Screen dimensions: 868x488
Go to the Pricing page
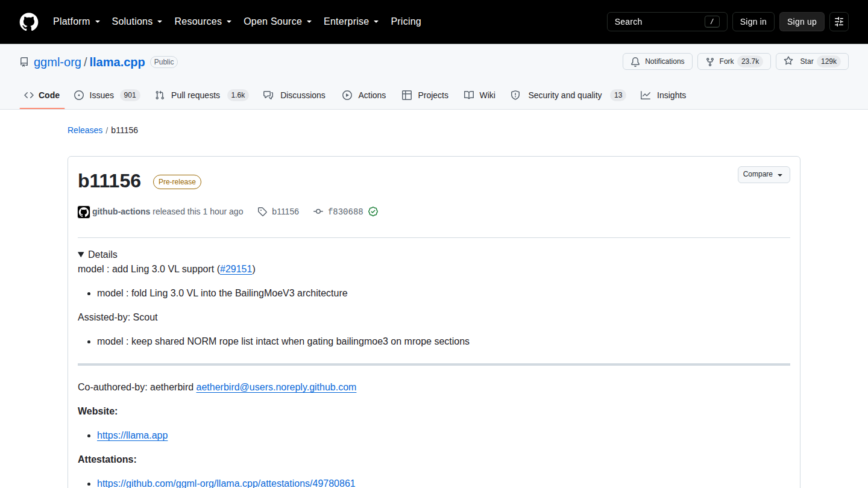tap(406, 22)
